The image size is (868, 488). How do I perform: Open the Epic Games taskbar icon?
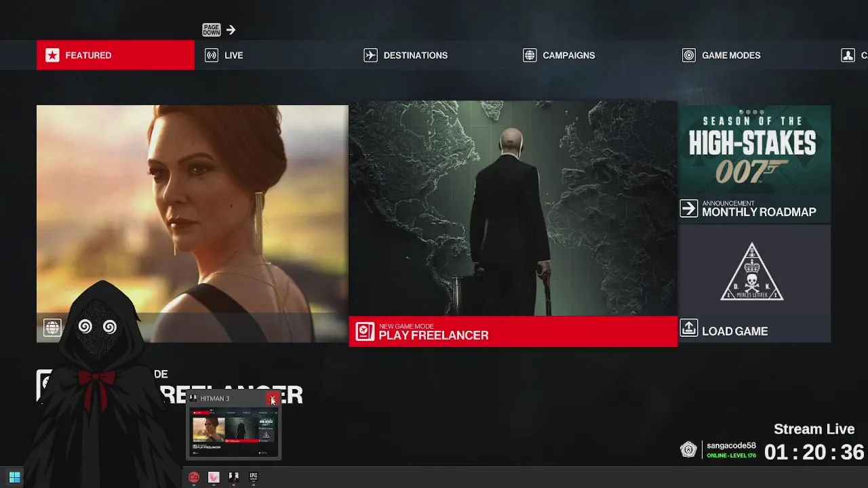point(253,477)
